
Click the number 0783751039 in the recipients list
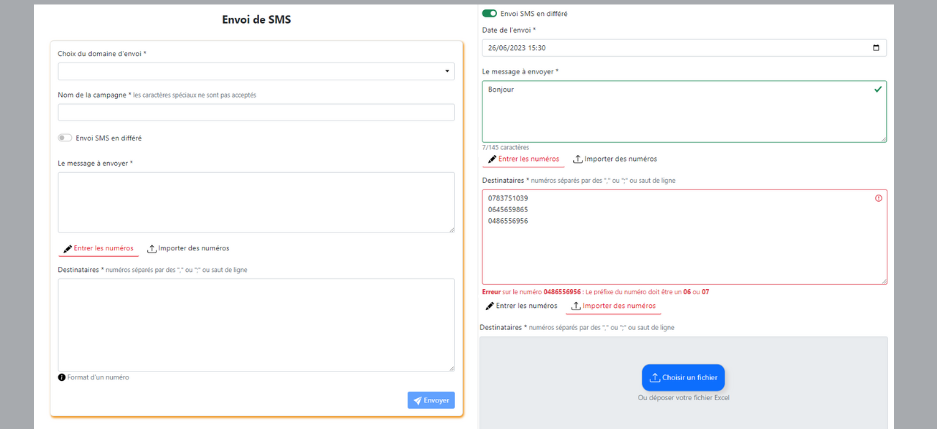pyautogui.click(x=508, y=198)
